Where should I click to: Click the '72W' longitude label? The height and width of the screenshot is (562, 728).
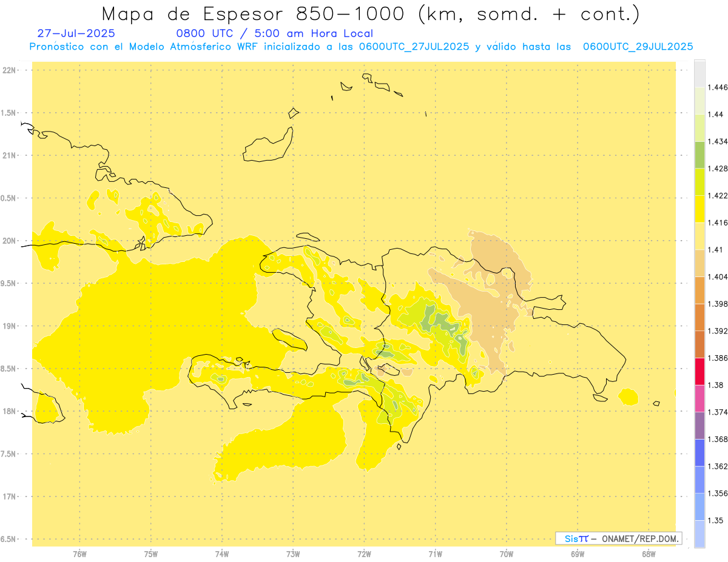tap(364, 553)
